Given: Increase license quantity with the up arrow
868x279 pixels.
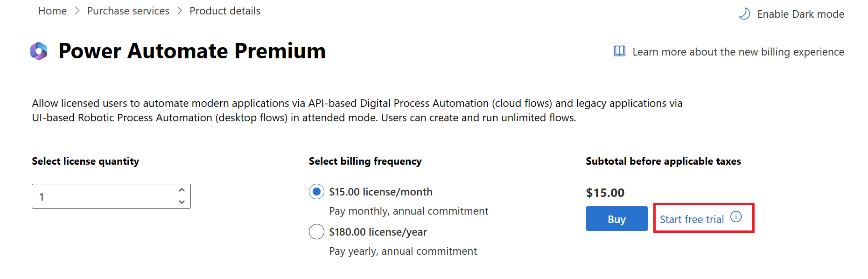Looking at the screenshot, I should (182, 190).
